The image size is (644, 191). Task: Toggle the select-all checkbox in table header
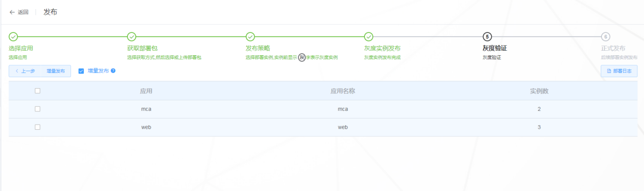point(37,91)
